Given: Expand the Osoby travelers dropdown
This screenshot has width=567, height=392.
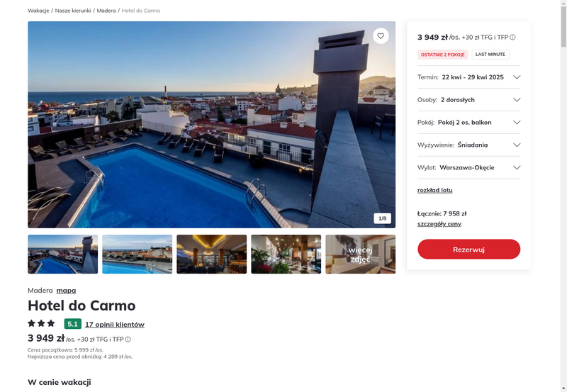Looking at the screenshot, I should (468, 100).
